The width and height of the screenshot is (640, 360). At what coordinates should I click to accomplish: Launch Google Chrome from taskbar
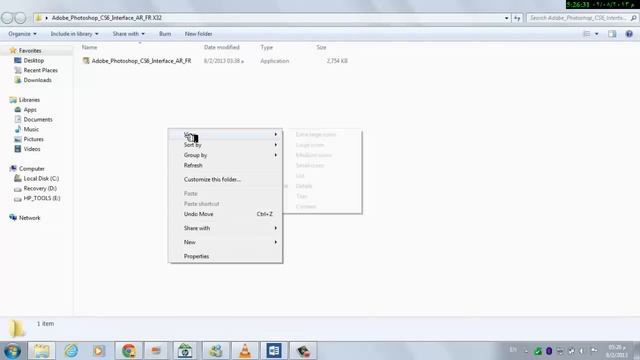[129, 351]
